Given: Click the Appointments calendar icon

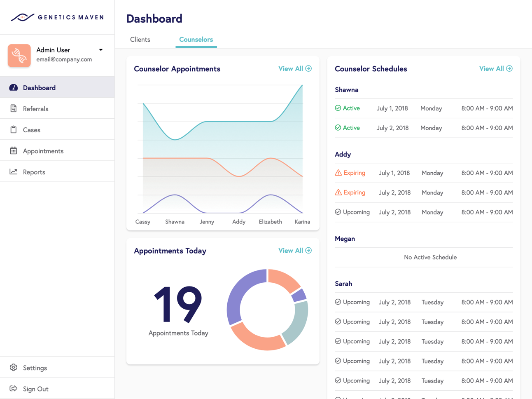Looking at the screenshot, I should (x=14, y=150).
